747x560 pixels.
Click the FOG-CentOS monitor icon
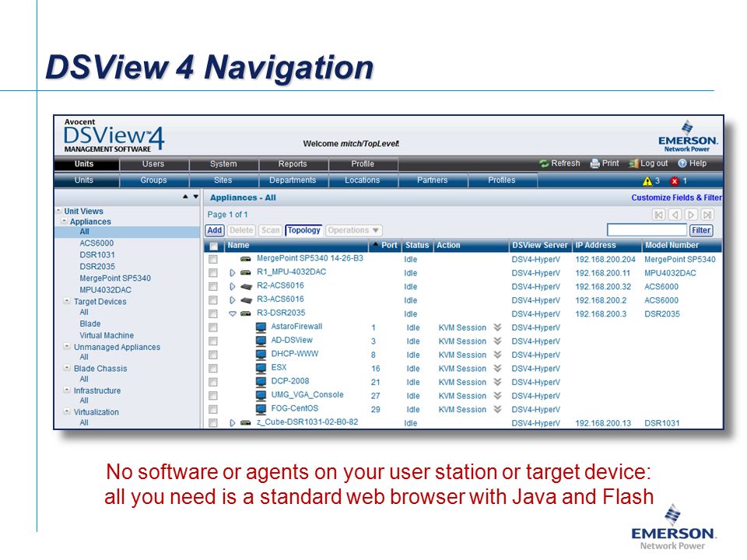[261, 409]
